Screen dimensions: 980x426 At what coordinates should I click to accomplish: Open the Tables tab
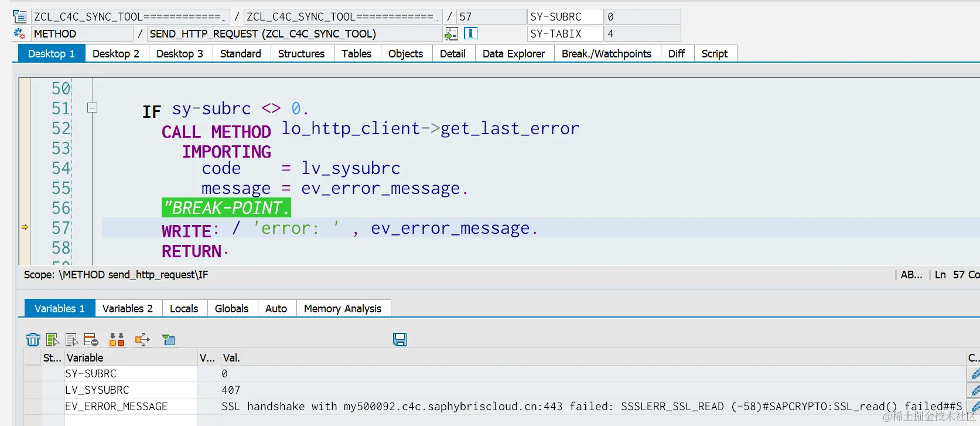[356, 53]
